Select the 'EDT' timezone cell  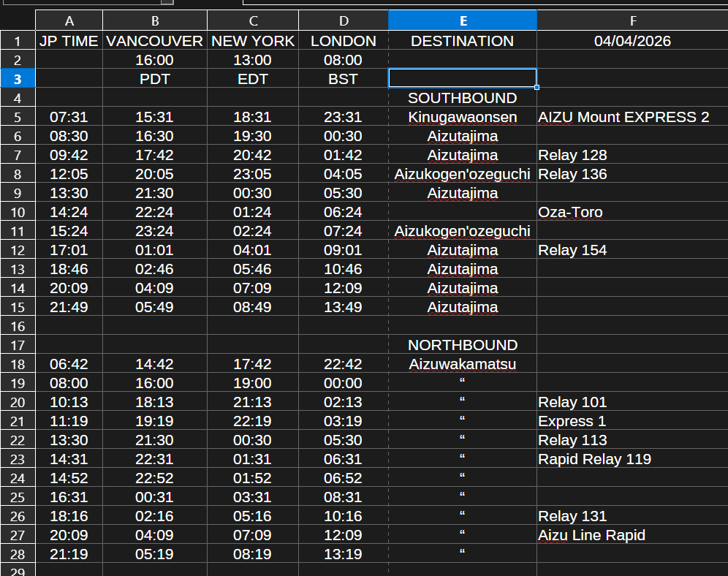[253, 79]
